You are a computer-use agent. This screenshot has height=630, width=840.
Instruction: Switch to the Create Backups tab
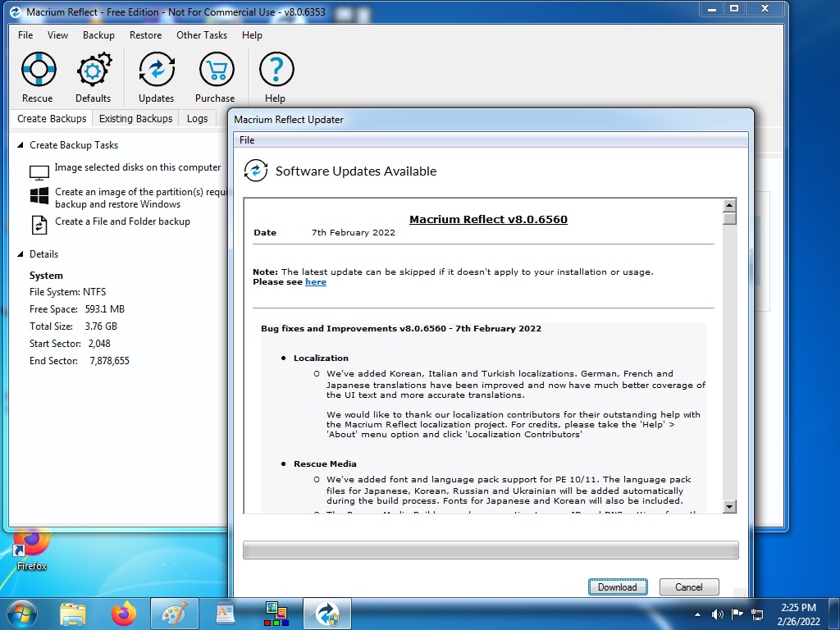52,118
